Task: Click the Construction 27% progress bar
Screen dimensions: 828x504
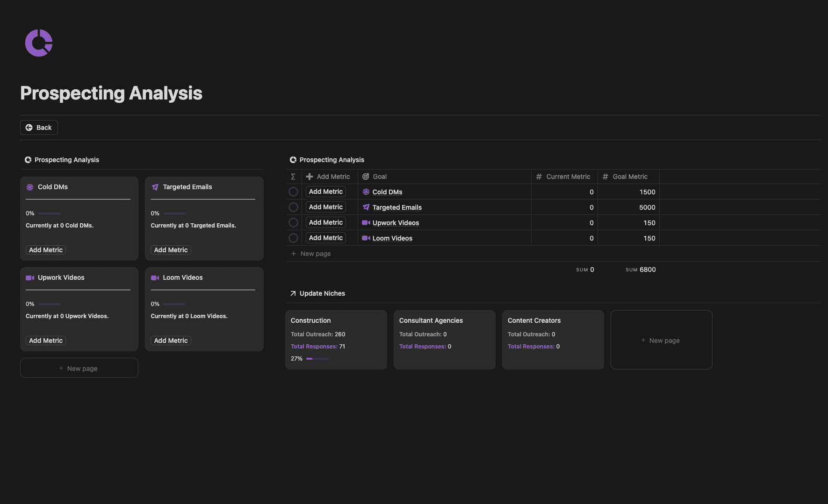Action: (317, 359)
